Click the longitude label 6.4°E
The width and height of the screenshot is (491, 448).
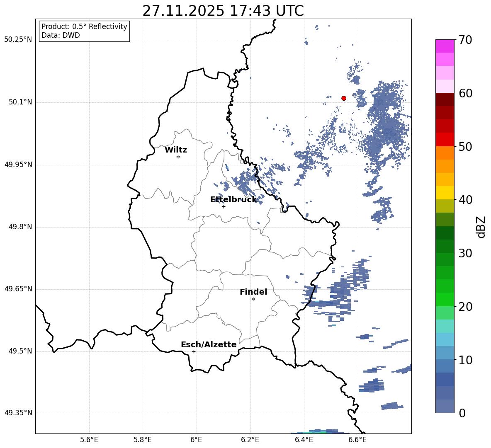point(304,440)
